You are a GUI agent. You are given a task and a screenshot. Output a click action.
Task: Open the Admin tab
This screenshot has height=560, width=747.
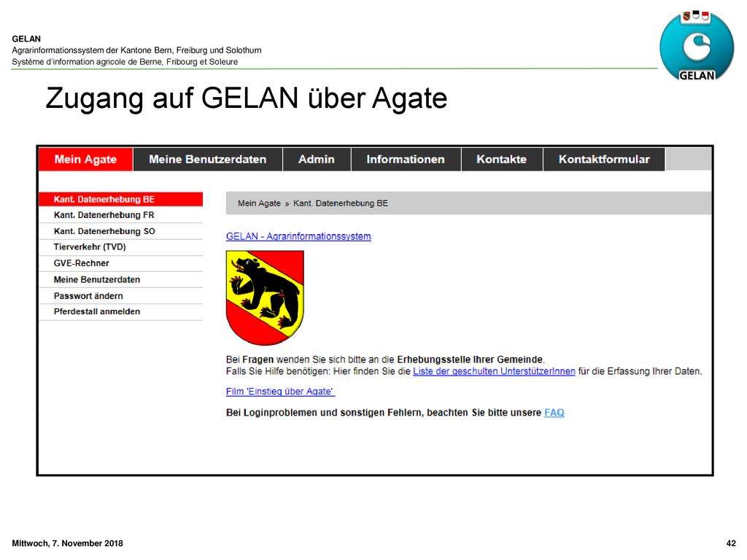317,159
